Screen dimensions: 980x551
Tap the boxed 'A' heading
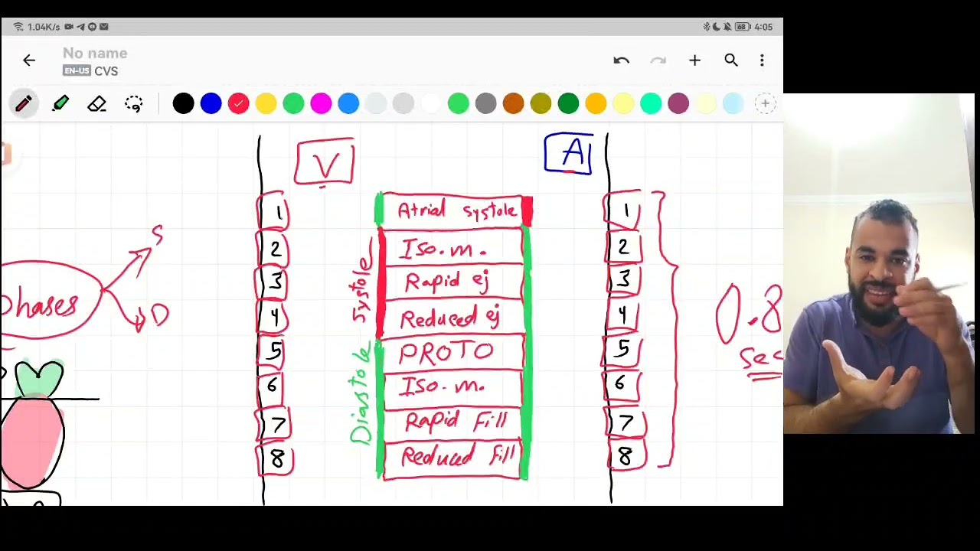569,154
